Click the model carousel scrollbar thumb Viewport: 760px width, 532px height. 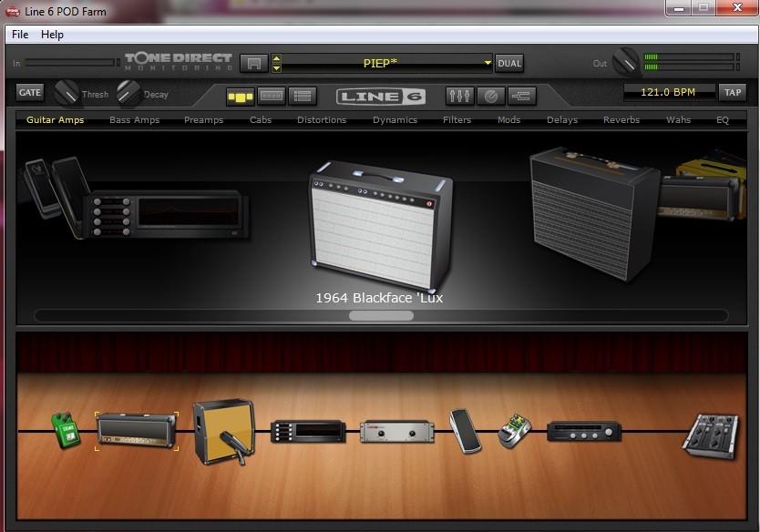pos(381,315)
